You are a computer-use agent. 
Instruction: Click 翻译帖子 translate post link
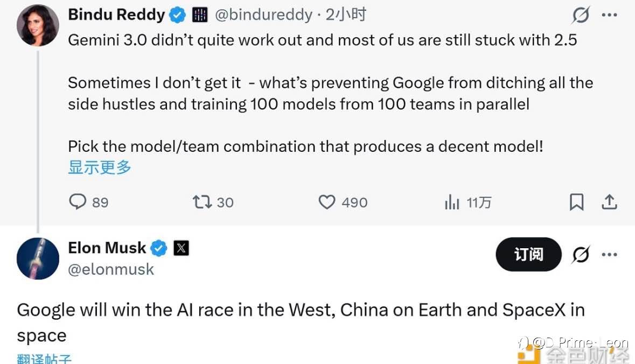(44, 359)
